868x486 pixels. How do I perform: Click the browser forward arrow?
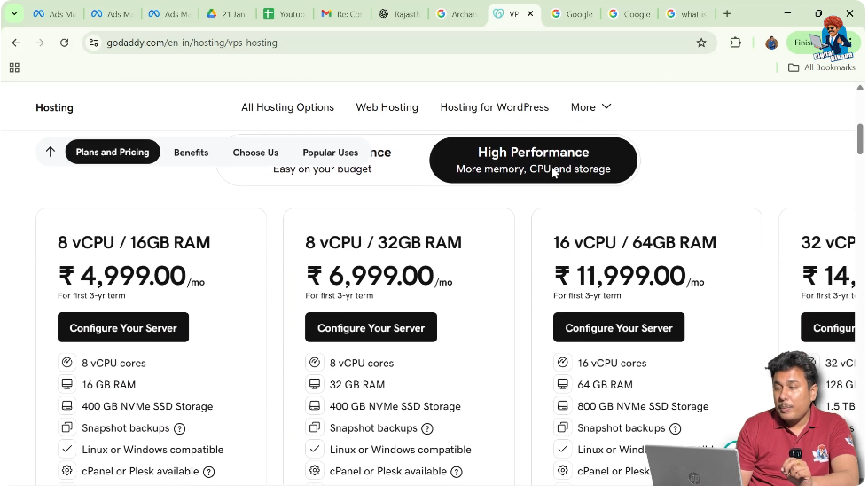click(40, 43)
